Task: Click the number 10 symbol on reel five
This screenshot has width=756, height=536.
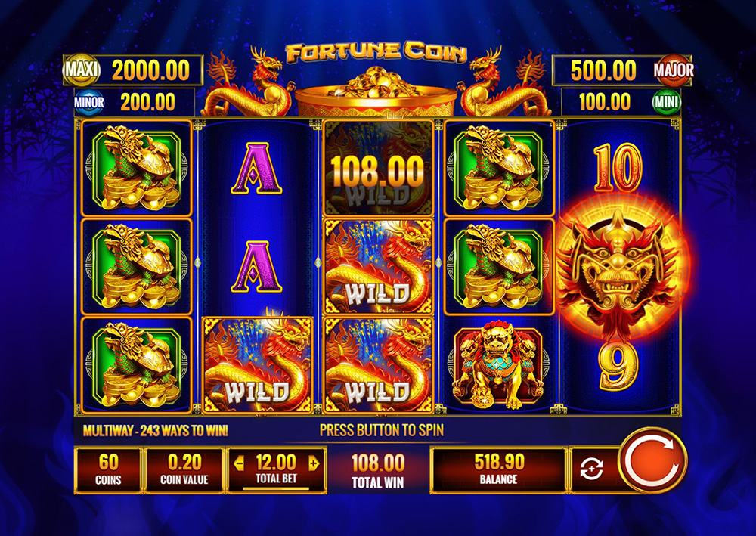Action: (618, 168)
